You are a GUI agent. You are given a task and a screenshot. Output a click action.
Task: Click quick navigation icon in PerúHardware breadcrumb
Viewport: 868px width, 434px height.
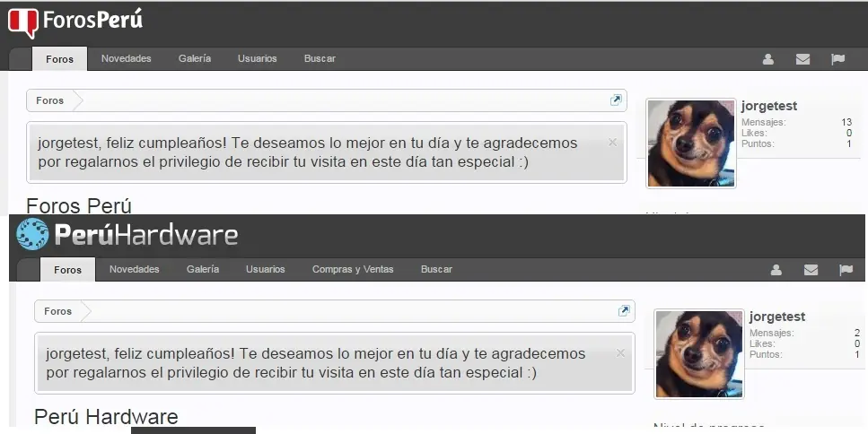pos(624,311)
